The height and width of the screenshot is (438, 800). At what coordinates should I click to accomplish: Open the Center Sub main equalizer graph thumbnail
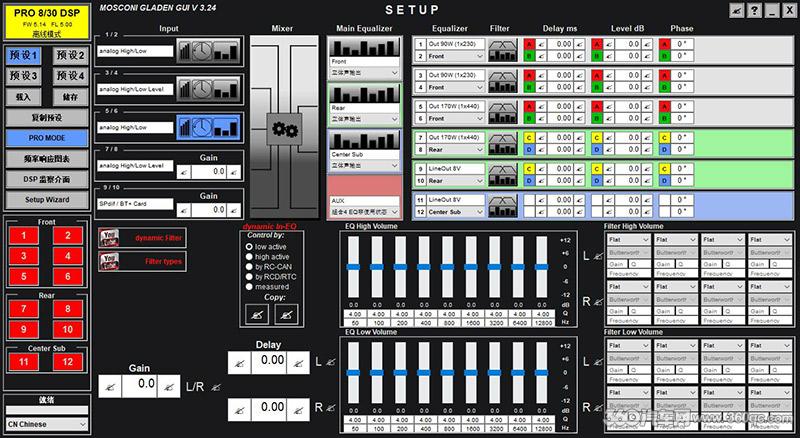coord(364,141)
